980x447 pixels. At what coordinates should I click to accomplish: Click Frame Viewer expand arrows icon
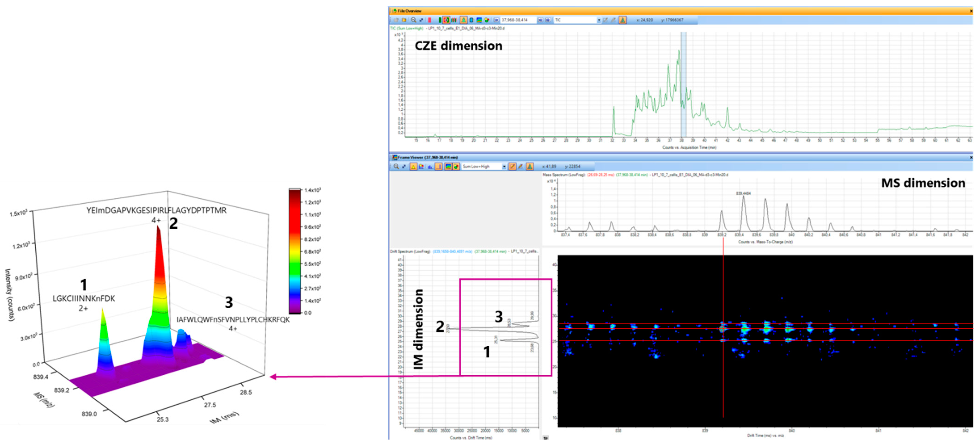point(404,166)
